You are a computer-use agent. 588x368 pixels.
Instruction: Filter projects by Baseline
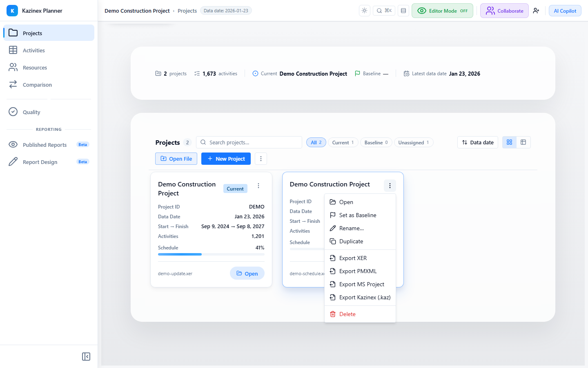point(376,142)
